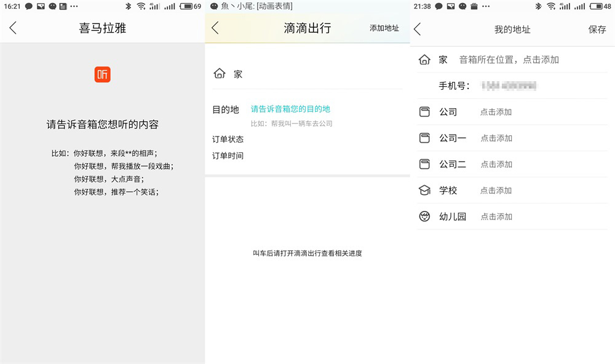Tap the briefcase icon next to 公司二
Viewport: 615px width, 364px height.
tap(424, 164)
